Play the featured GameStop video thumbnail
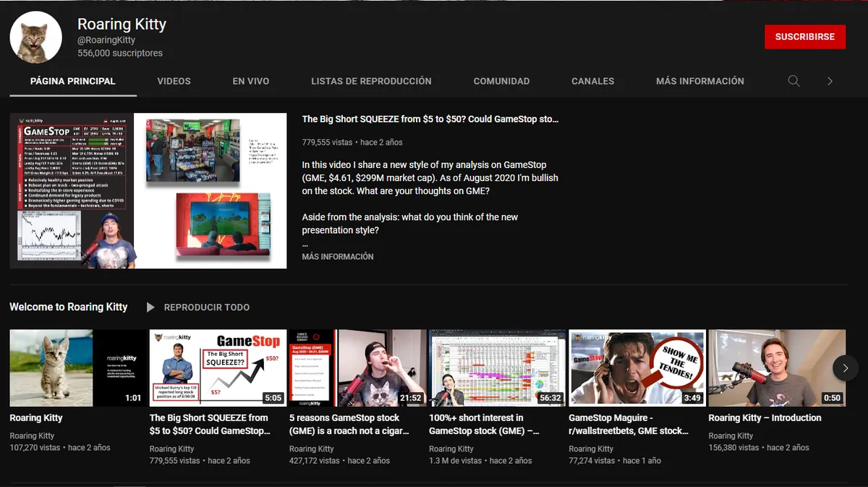This screenshot has width=868, height=487. 148,190
